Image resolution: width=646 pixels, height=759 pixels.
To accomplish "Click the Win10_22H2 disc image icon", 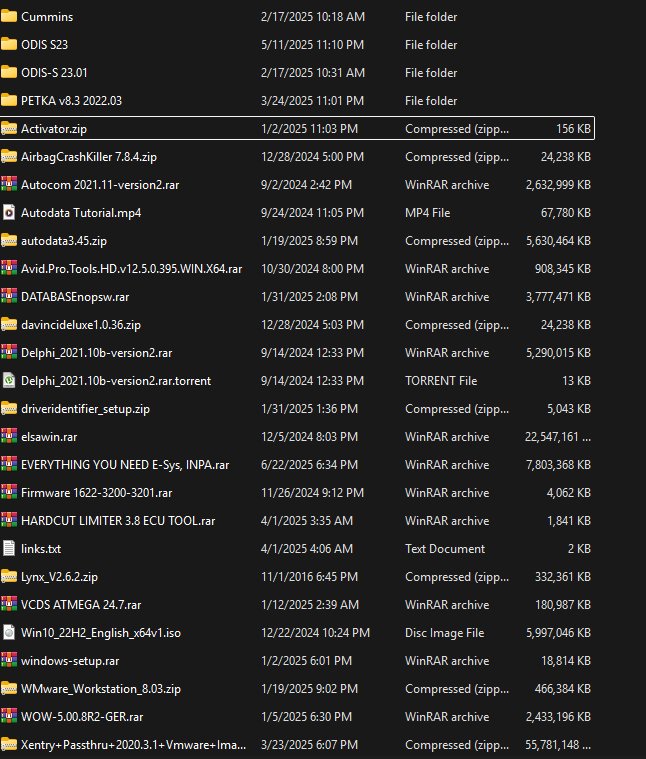I will (x=9, y=633).
